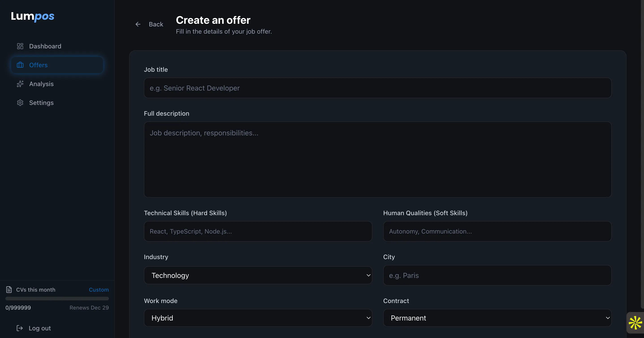Image resolution: width=644 pixels, height=338 pixels.
Task: Click the back arrow icon
Action: (x=138, y=24)
